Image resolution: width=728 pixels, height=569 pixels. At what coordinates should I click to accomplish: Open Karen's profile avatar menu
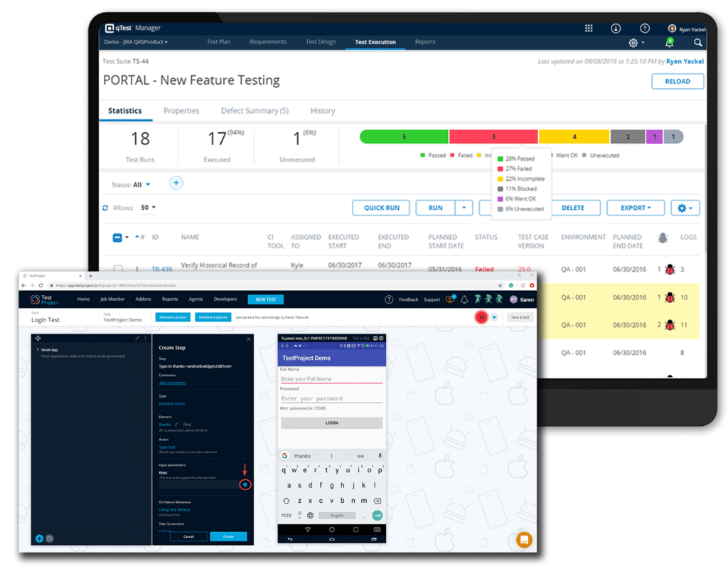click(x=513, y=299)
